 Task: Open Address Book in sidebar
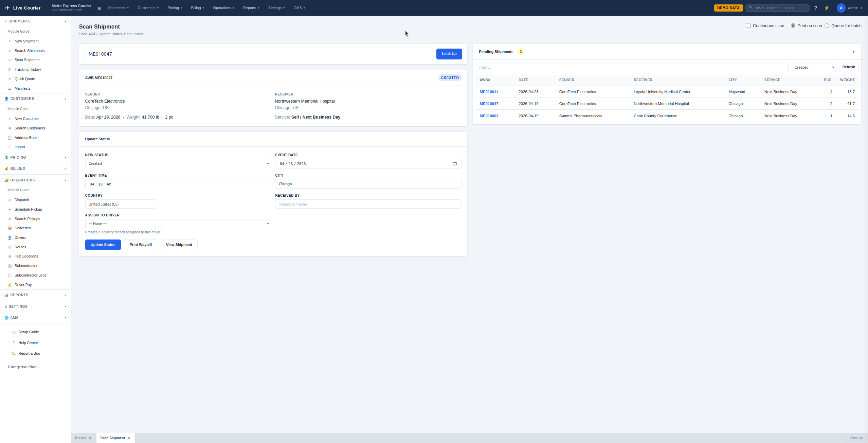(26, 138)
